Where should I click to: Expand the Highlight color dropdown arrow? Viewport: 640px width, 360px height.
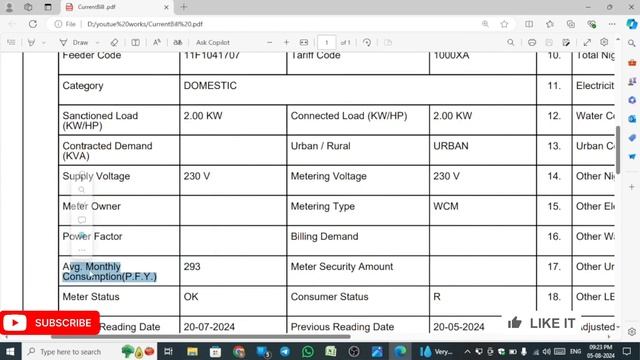[44, 42]
